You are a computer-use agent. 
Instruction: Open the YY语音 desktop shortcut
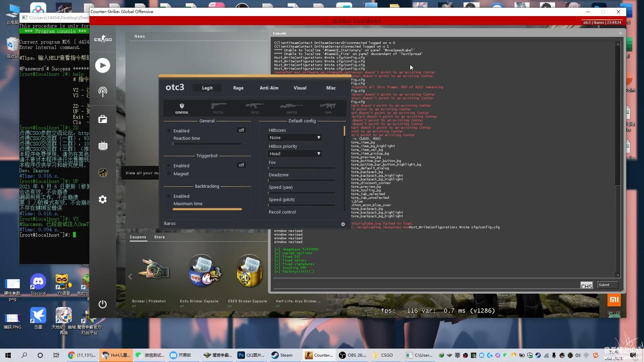[63, 284]
